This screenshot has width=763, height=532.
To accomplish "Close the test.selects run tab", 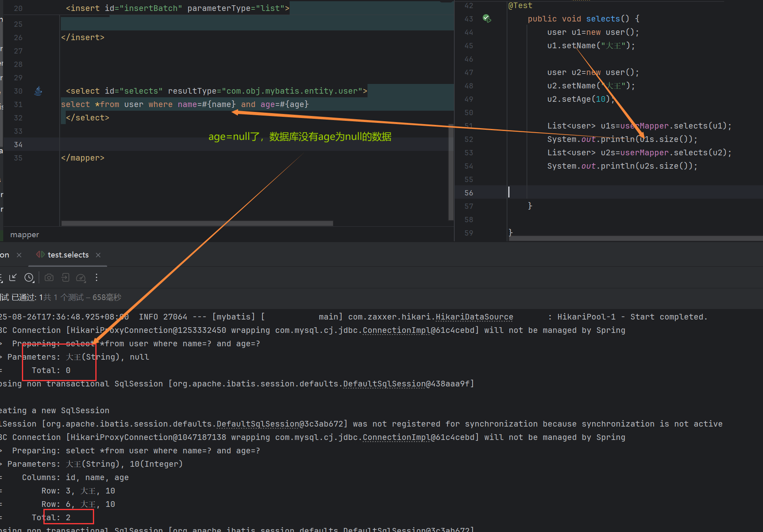I will (98, 255).
